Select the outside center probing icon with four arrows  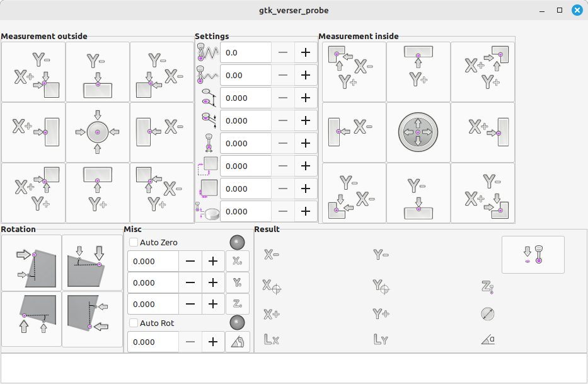[97, 132]
